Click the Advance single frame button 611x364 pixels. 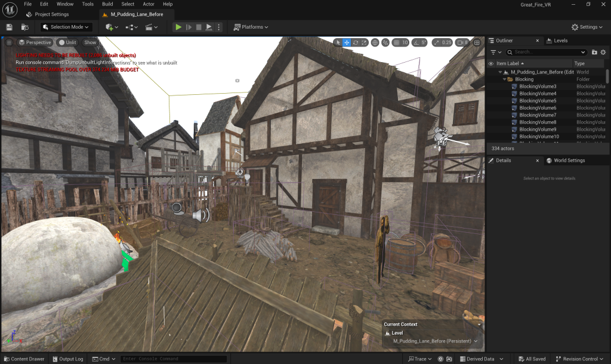pos(189,27)
